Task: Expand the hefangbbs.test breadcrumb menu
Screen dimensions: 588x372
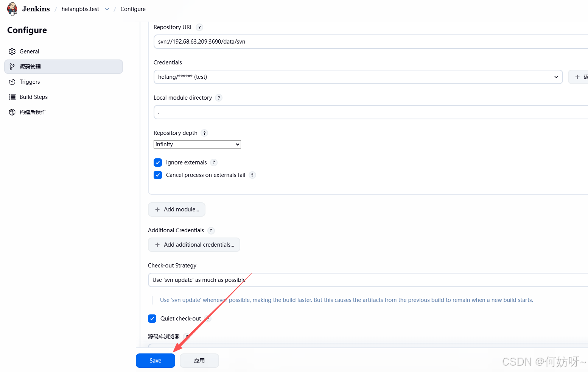Action: click(x=107, y=9)
